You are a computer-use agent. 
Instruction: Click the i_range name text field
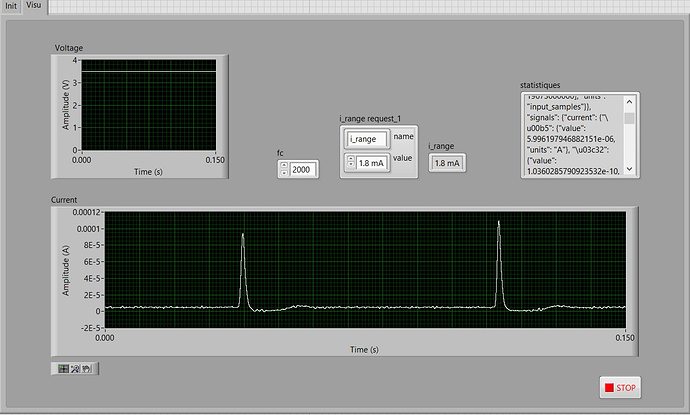(366, 139)
